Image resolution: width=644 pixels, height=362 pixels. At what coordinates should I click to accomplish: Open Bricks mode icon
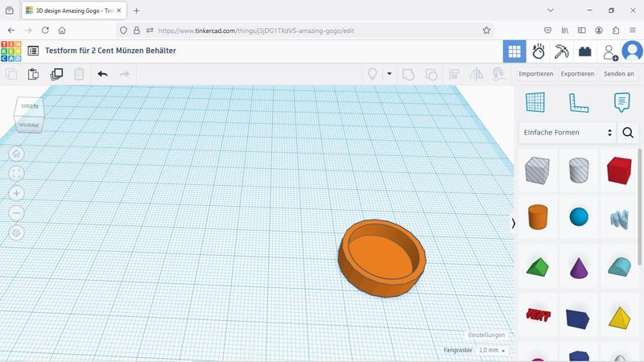[x=585, y=51]
